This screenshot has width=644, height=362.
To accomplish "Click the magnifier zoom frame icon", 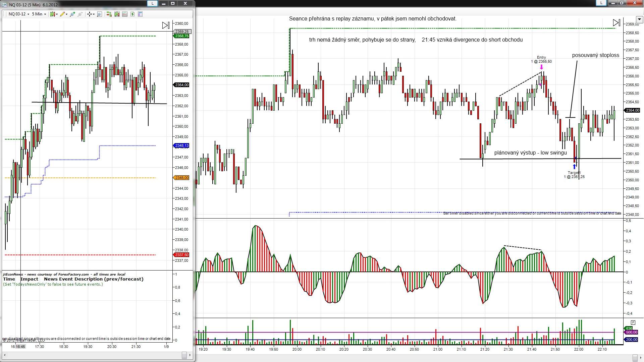I will tap(99, 14).
